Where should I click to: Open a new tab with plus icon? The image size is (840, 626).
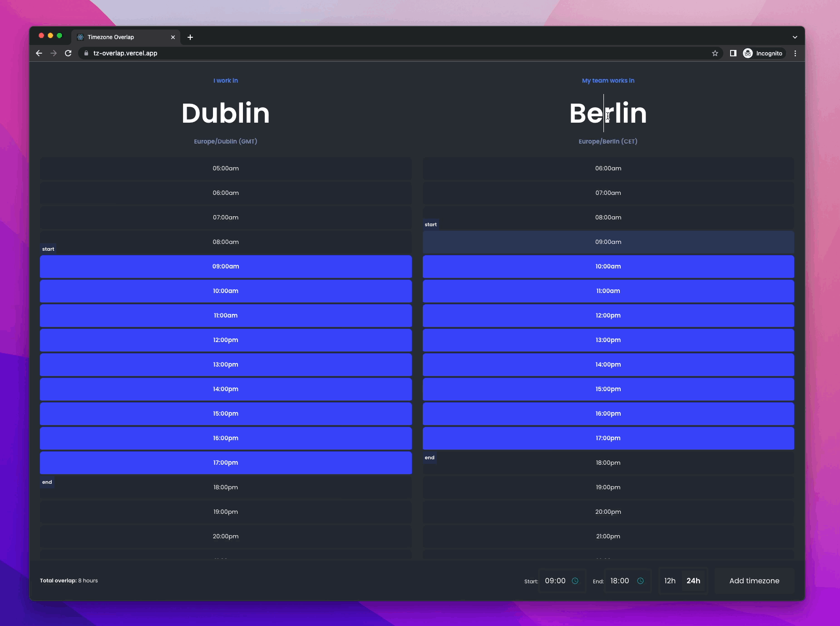point(190,37)
